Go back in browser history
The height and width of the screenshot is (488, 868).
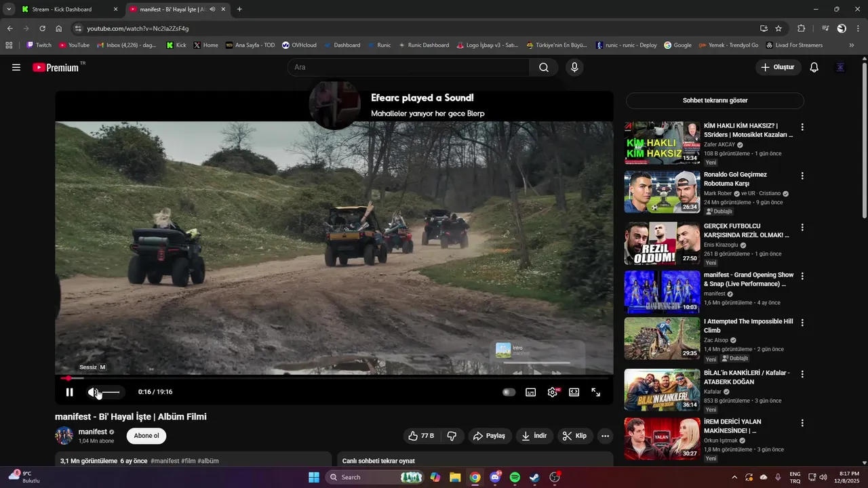9,28
